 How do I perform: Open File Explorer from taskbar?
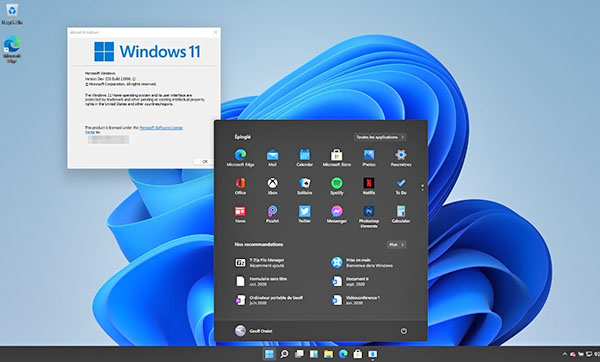coord(328,354)
